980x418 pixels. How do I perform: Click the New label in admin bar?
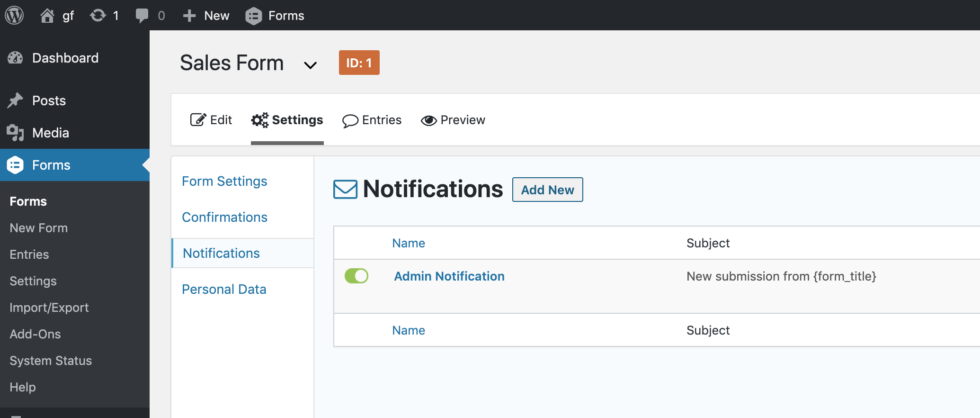point(217,16)
